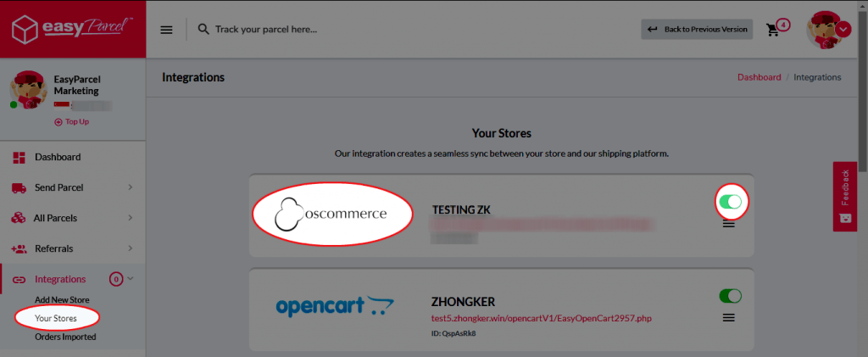Open the hamburger navigation menu icon
This screenshot has width=868, height=357.
(166, 30)
